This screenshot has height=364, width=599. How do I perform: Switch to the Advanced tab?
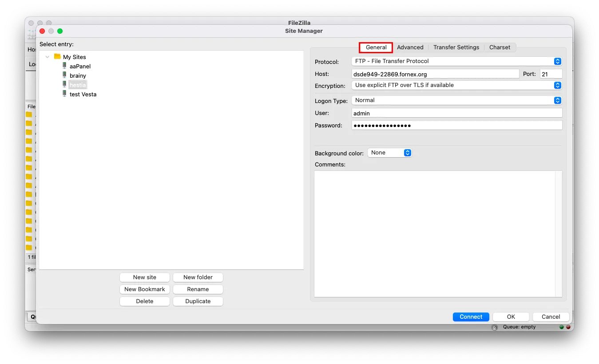point(410,47)
